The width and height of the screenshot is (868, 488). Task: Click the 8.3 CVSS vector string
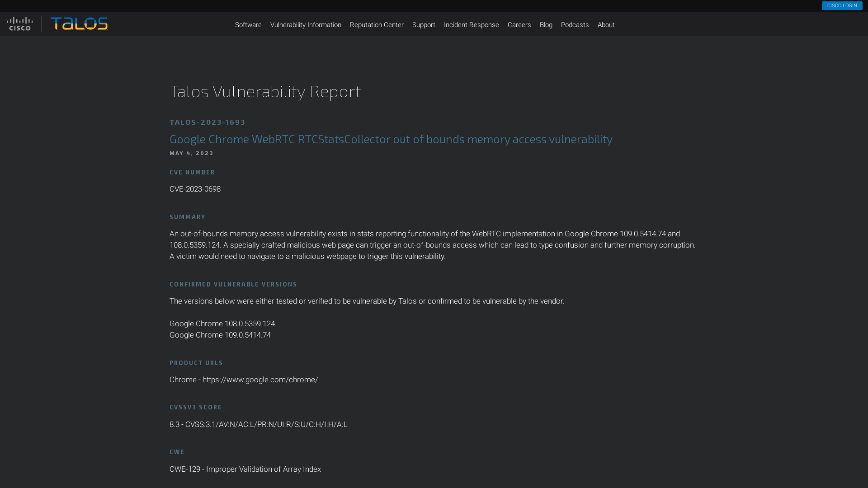259,424
